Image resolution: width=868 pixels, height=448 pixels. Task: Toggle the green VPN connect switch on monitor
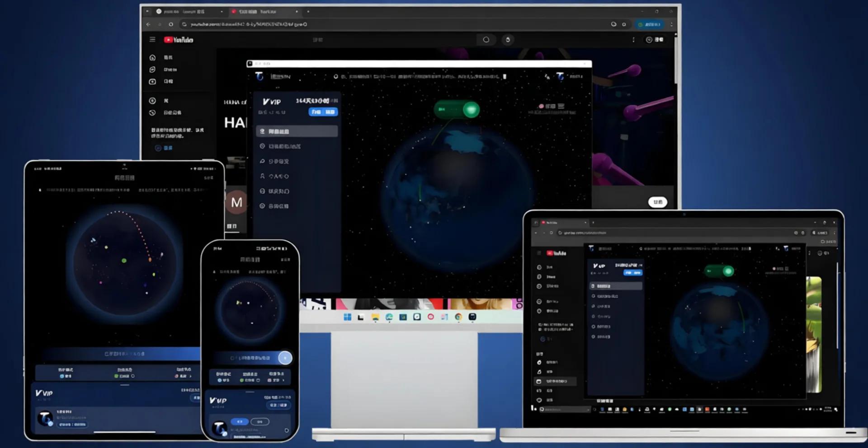pyautogui.click(x=457, y=109)
